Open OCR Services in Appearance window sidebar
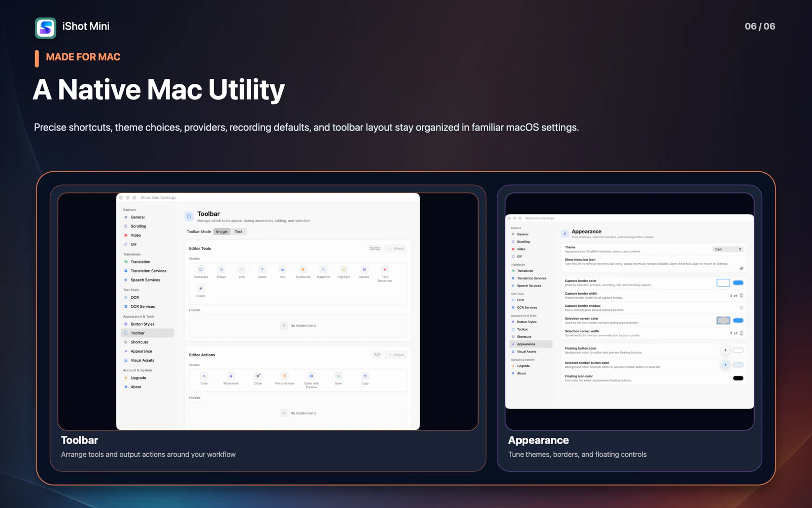Screen dimensions: 812x508 (x=531, y=307)
